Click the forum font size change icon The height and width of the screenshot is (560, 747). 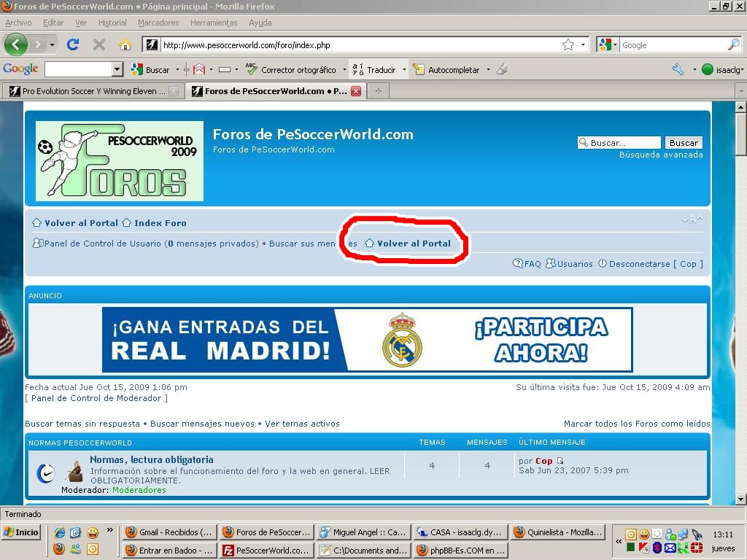click(x=692, y=219)
